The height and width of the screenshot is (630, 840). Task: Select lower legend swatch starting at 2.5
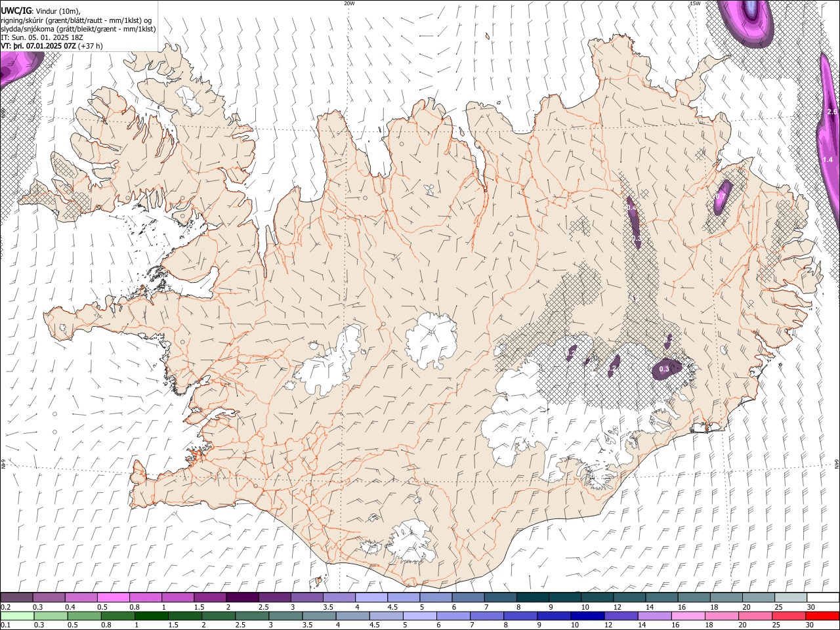251,616
